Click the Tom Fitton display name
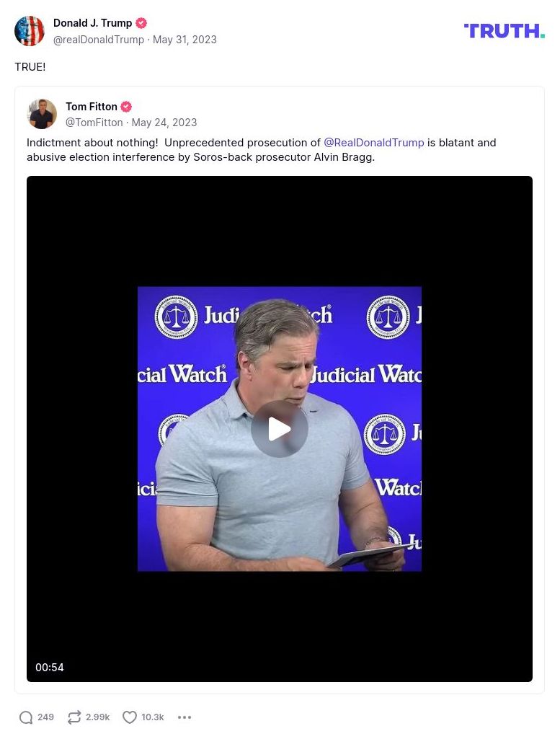 tap(92, 107)
